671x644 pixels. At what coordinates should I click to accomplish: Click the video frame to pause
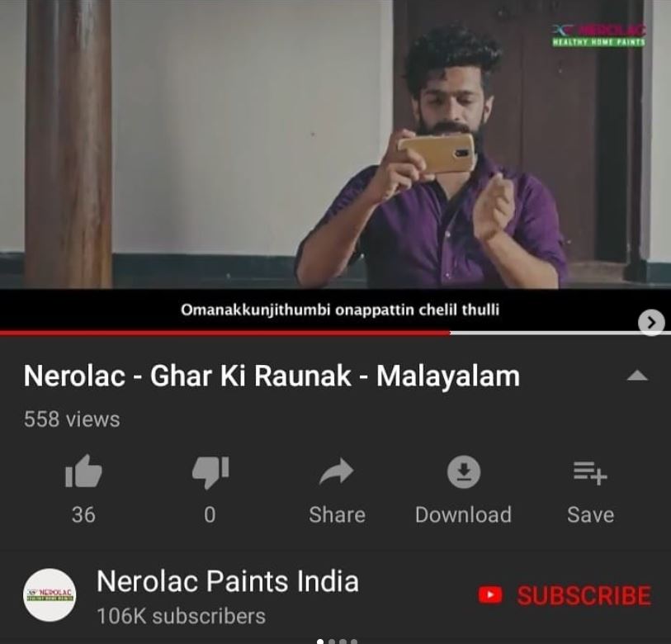click(x=335, y=144)
